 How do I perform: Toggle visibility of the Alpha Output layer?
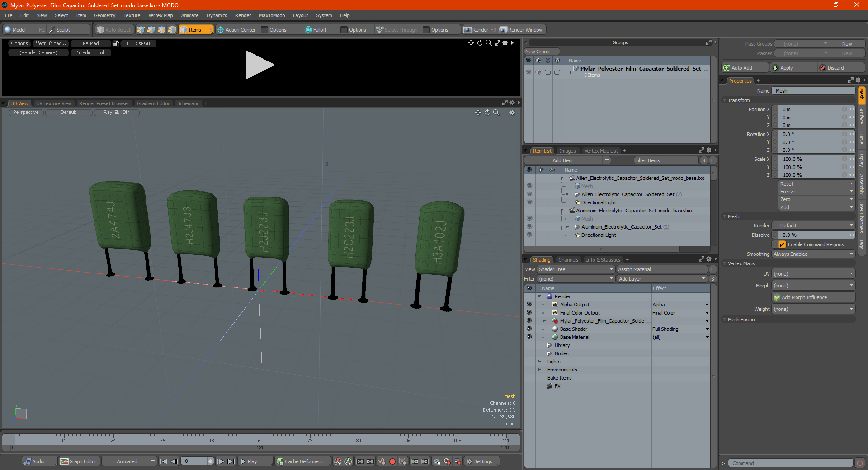click(x=529, y=305)
